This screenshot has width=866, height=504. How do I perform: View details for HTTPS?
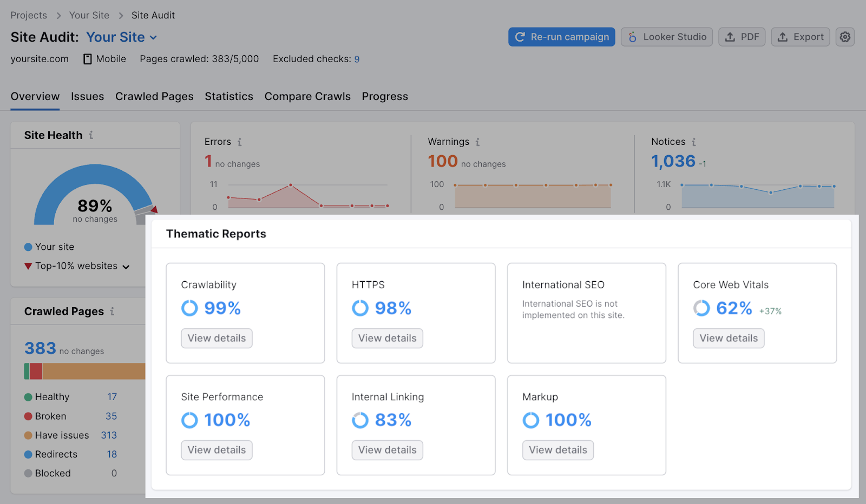pyautogui.click(x=388, y=338)
